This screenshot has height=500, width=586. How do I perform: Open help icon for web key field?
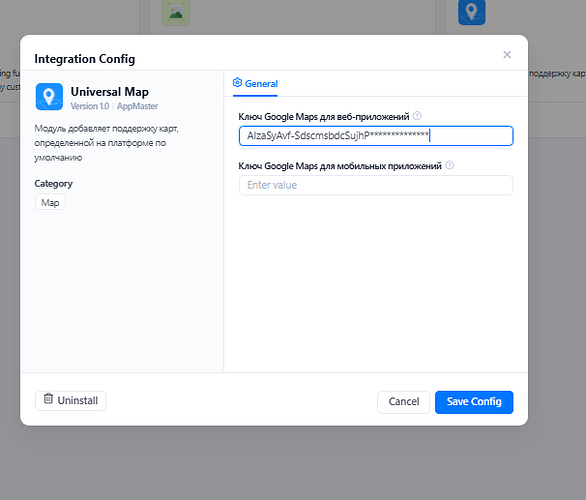pos(417,116)
